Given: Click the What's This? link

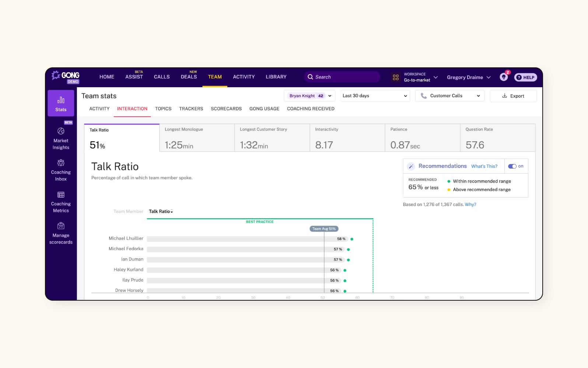Looking at the screenshot, I should [484, 166].
